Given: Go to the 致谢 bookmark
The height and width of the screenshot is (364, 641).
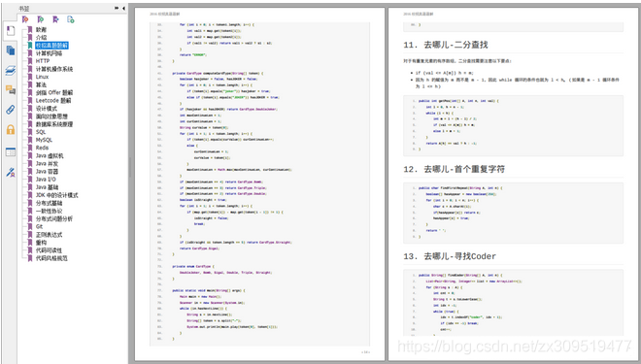Looking at the screenshot, I should pyautogui.click(x=41, y=29).
